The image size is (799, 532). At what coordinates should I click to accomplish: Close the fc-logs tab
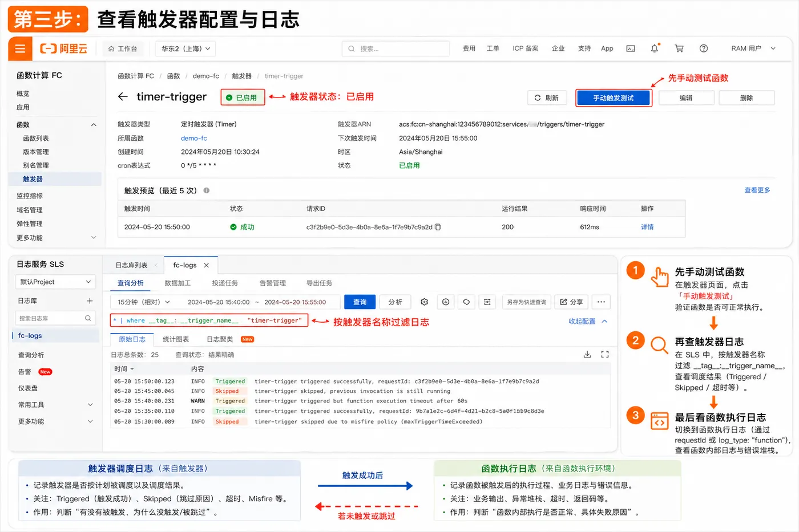tap(207, 265)
